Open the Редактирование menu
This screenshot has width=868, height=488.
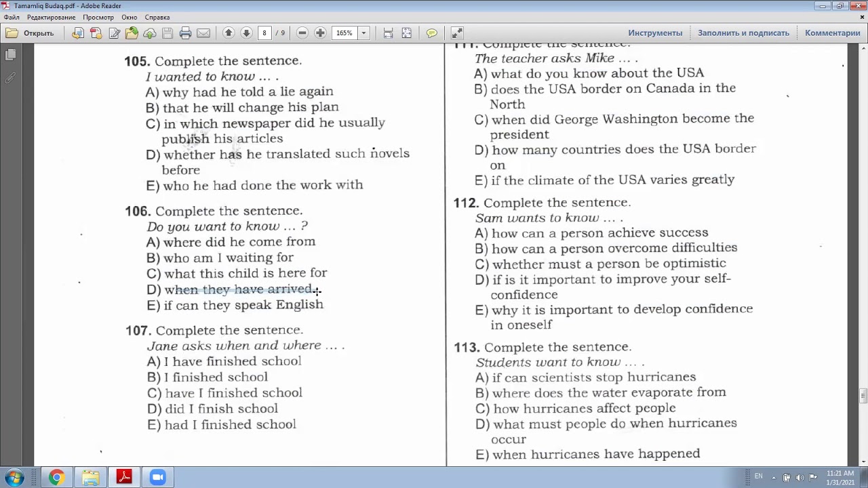(x=51, y=17)
